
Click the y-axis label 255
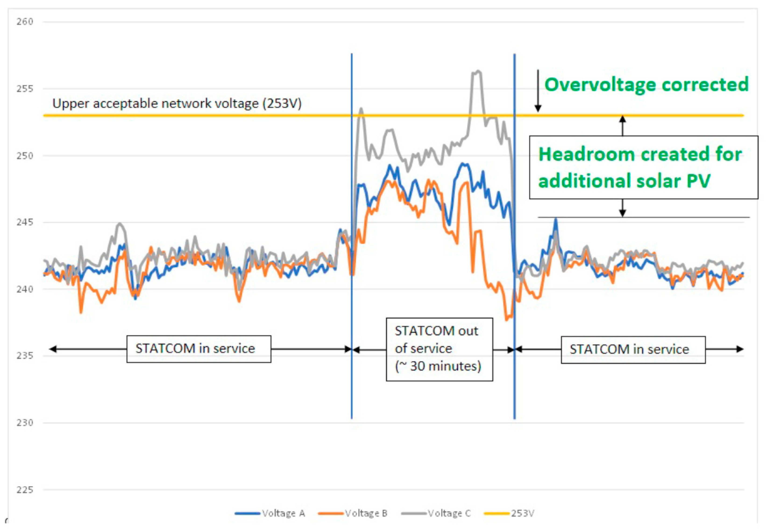25,89
